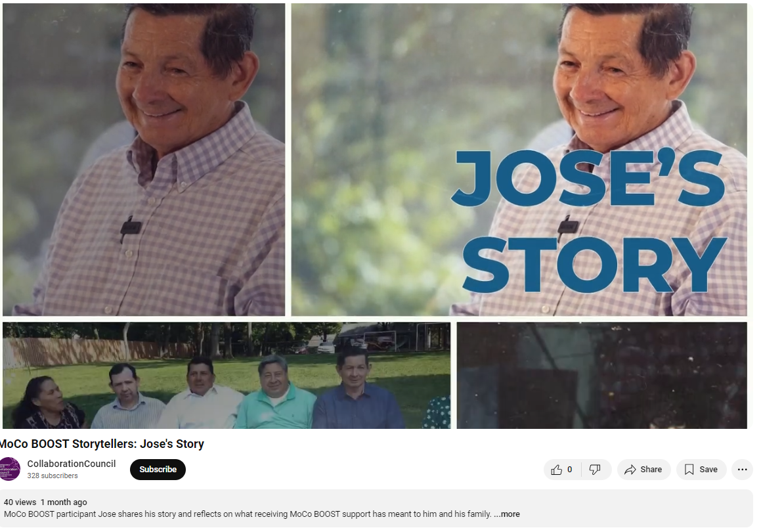This screenshot has height=532, width=761.
Task: Expand the description with ...more
Action: 507,514
